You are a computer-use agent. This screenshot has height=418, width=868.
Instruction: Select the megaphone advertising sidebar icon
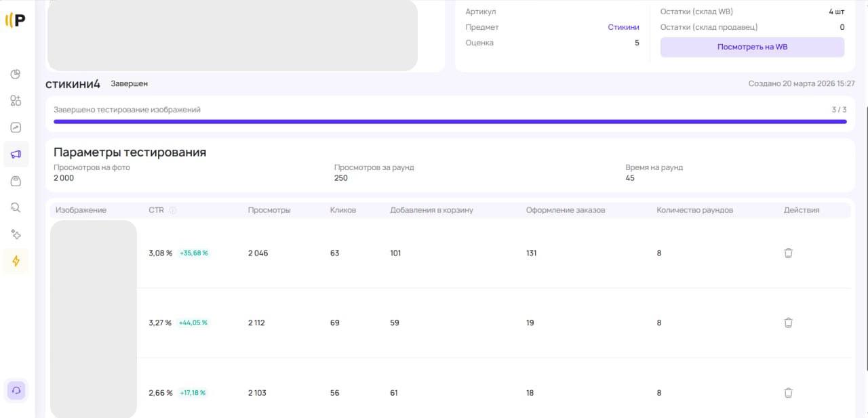[x=16, y=154]
